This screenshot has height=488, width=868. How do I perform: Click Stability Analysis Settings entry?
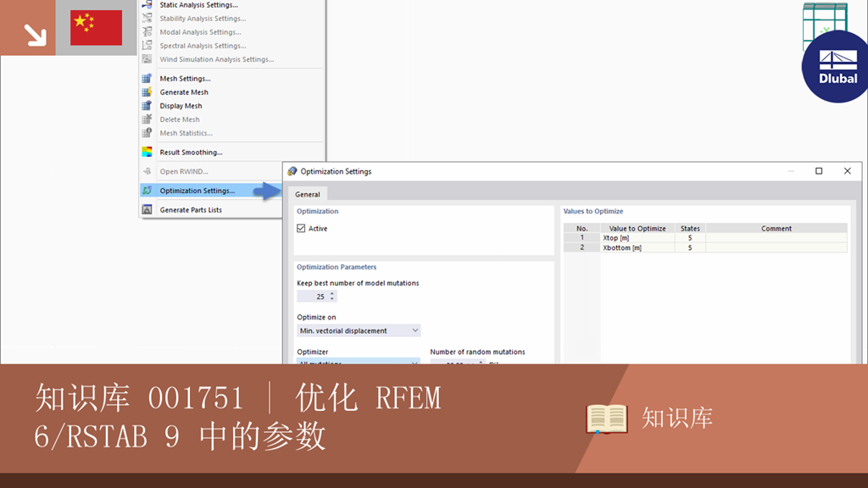(203, 19)
